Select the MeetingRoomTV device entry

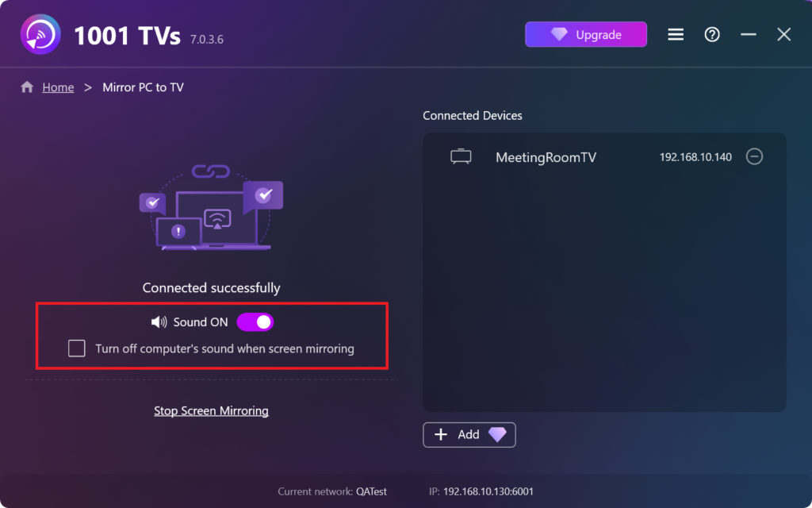[x=604, y=156]
